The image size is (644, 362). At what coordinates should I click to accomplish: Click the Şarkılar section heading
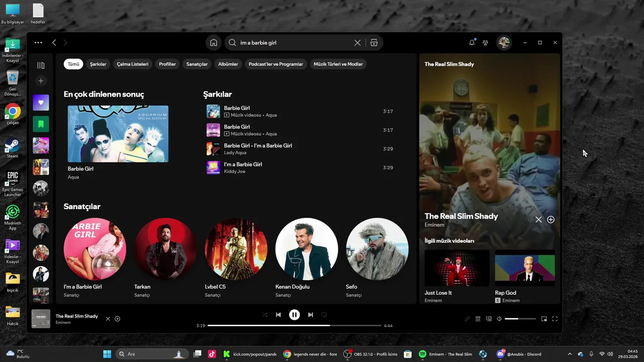[217, 95]
